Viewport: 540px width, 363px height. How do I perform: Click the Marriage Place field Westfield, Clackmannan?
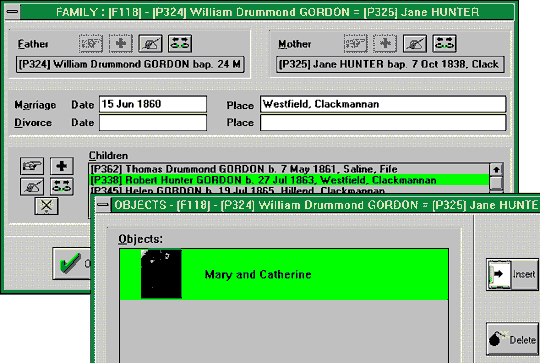pyautogui.click(x=383, y=104)
